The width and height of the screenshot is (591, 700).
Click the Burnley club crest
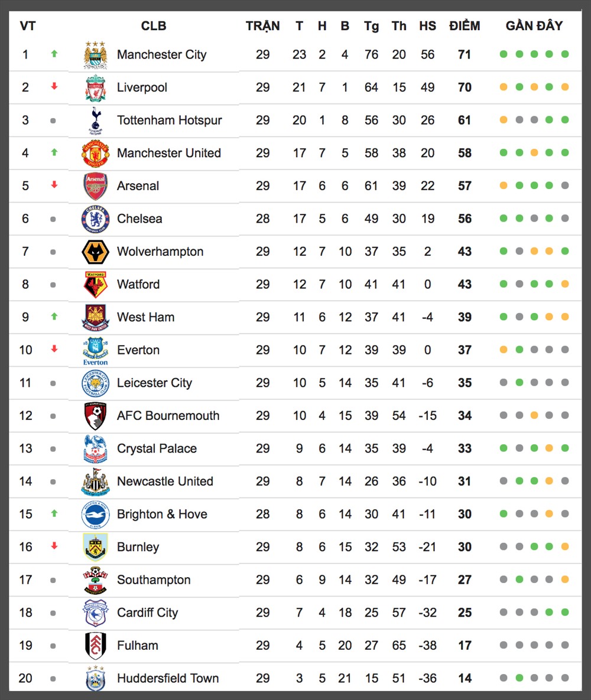pos(96,547)
